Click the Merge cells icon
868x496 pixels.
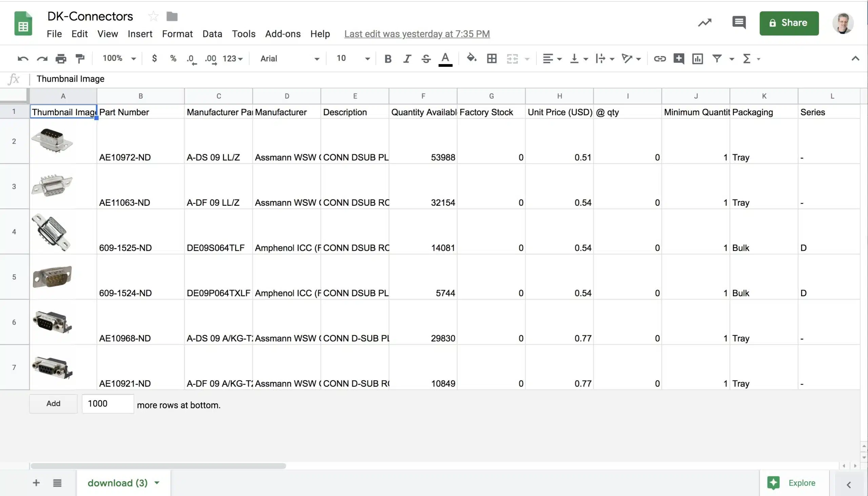click(512, 59)
